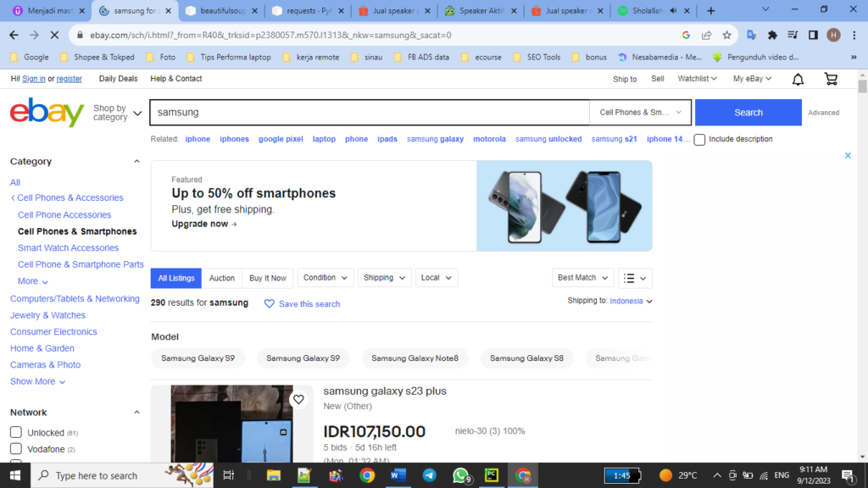Switch to the Auction tab
The image size is (868, 488).
coord(221,277)
